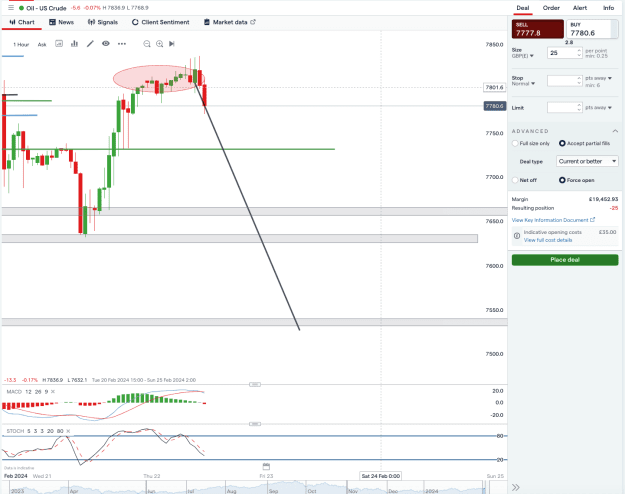
Task: Zoom out the chart with magnifier minus
Action: 147,44
